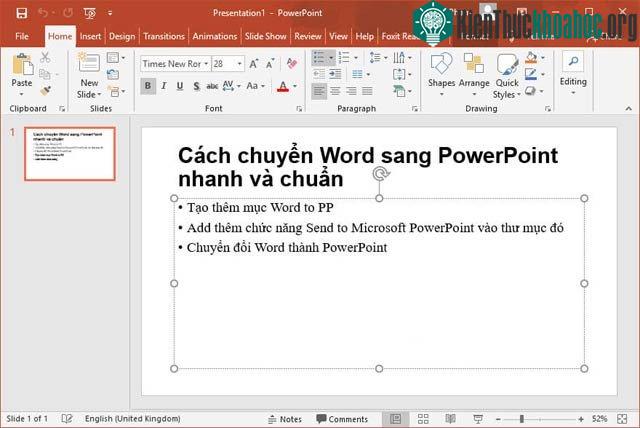Toggle text Shadow
This screenshot has width=640, height=428.
click(x=196, y=86)
